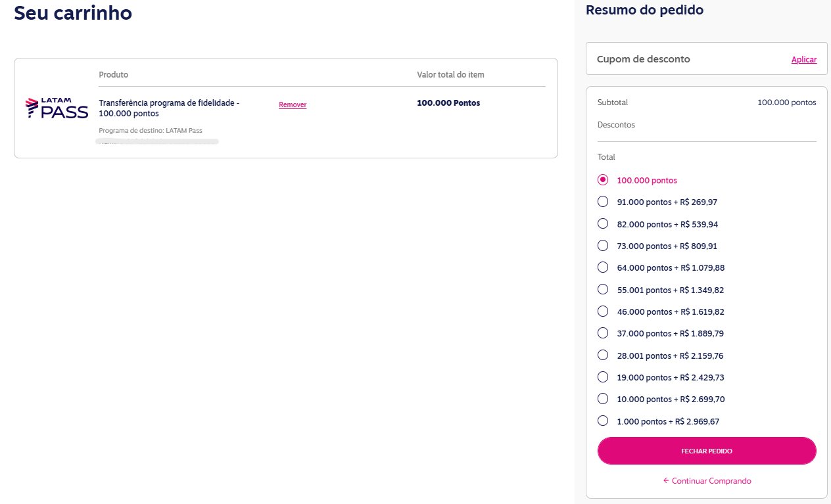This screenshot has height=504, width=831.
Task: Pick 37.000 pontos + R$ 1.889,79
Action: click(x=603, y=333)
